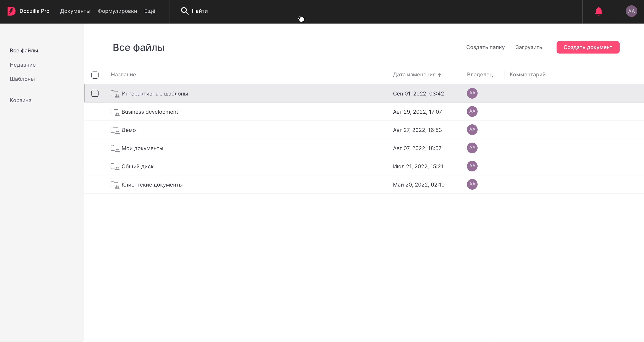
Task: Check the Интерактивные шаблоны row checkbox
Action: [x=95, y=93]
